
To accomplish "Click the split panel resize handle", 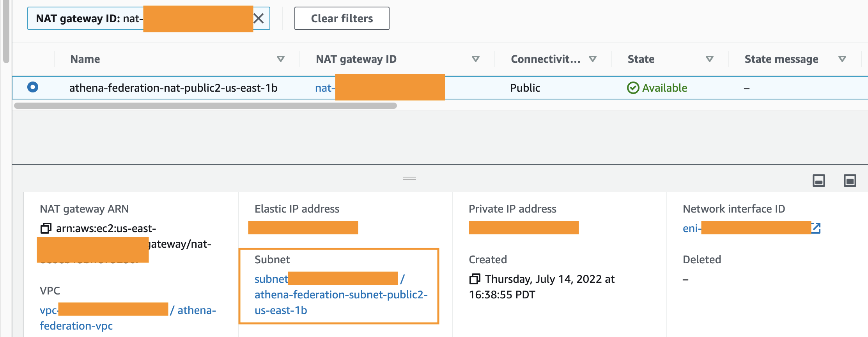I will click(409, 178).
